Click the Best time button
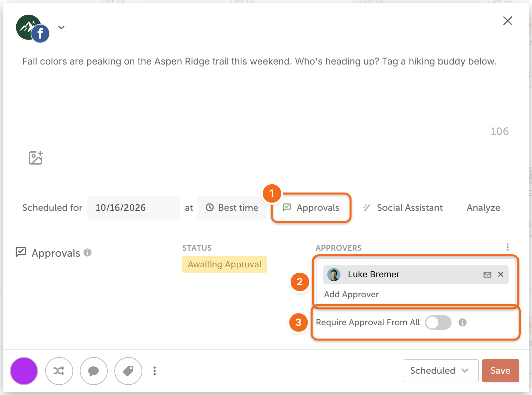 (x=232, y=208)
